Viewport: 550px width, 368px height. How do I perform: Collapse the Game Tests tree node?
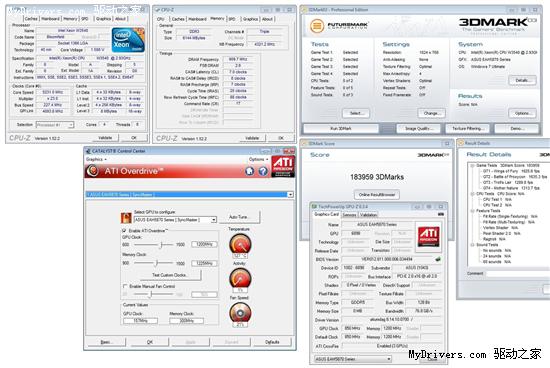pos(472,166)
